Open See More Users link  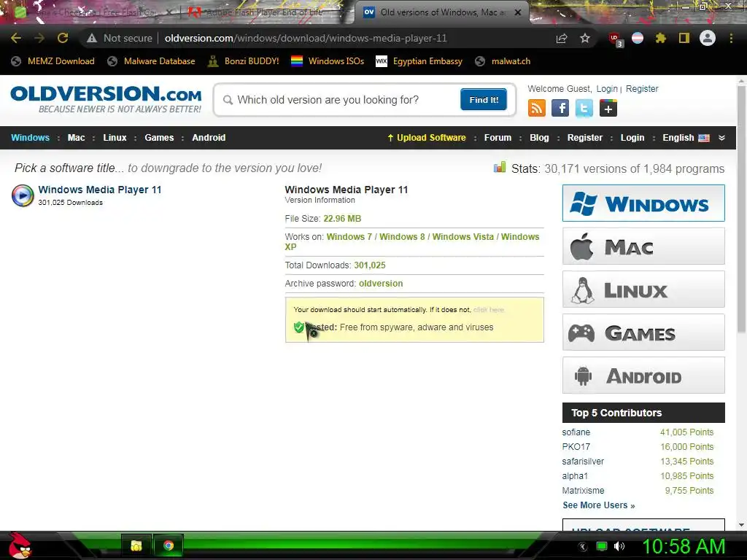pyautogui.click(x=598, y=505)
